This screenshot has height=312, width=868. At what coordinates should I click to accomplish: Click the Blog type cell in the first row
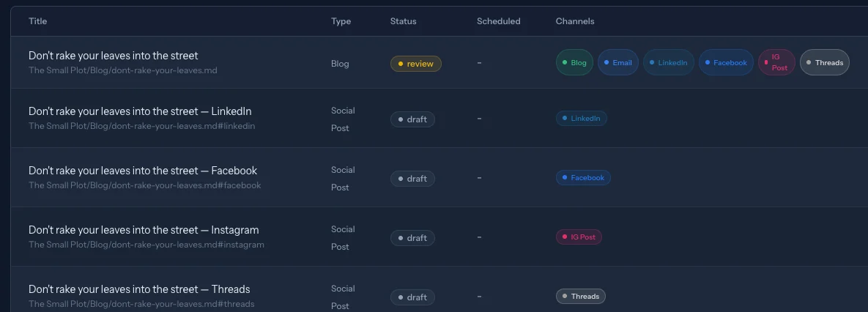tap(340, 64)
